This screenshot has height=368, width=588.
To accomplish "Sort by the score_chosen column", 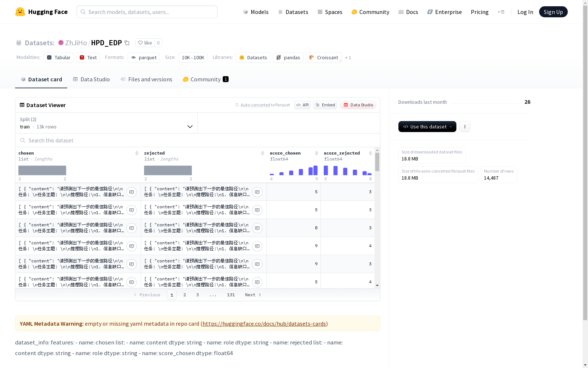I will click(316, 153).
